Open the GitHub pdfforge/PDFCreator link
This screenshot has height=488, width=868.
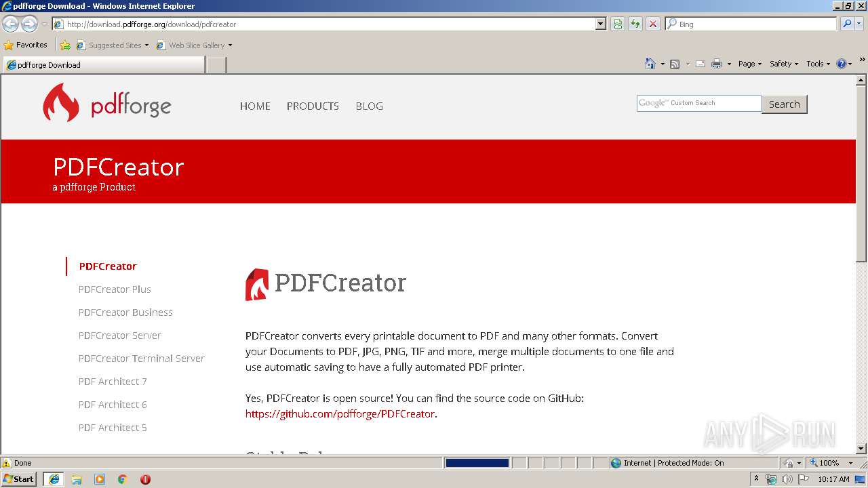(340, 414)
